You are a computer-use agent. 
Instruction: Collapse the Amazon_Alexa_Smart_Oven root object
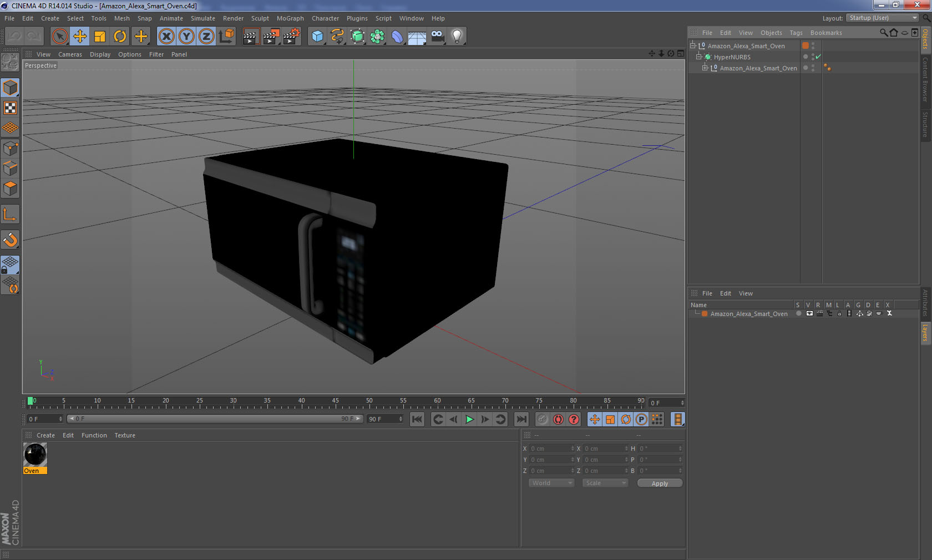[693, 46]
